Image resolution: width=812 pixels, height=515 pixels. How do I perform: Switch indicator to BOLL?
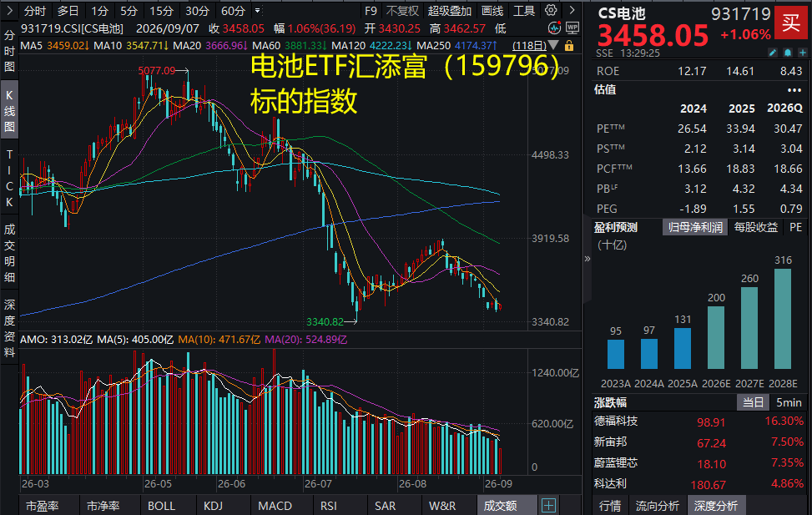click(162, 506)
